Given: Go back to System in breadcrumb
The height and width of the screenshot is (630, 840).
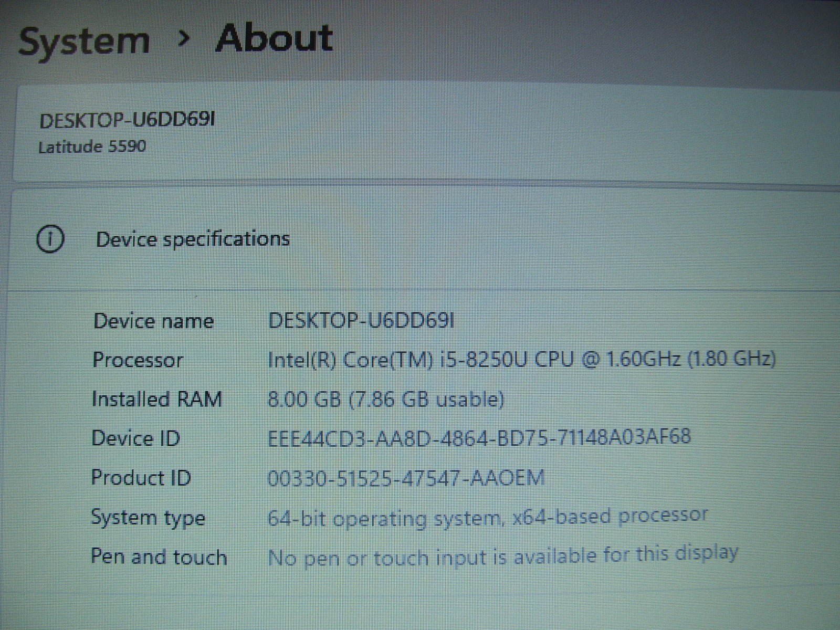Looking at the screenshot, I should [x=84, y=41].
